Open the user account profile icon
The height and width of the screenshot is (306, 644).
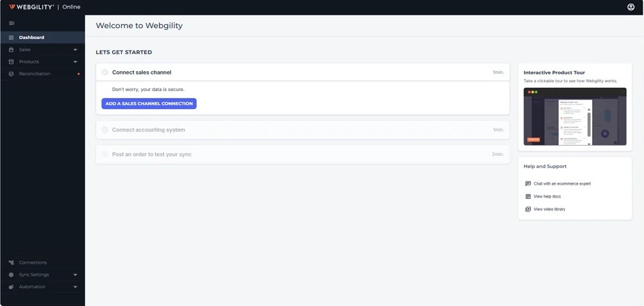(x=631, y=7)
